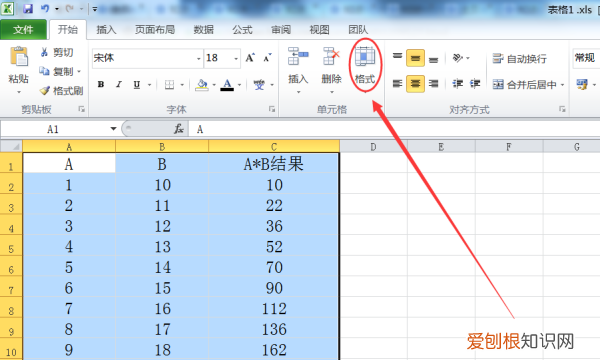Apply fill color with the paint bucket
The height and width of the screenshot is (360, 600).
pos(202,85)
